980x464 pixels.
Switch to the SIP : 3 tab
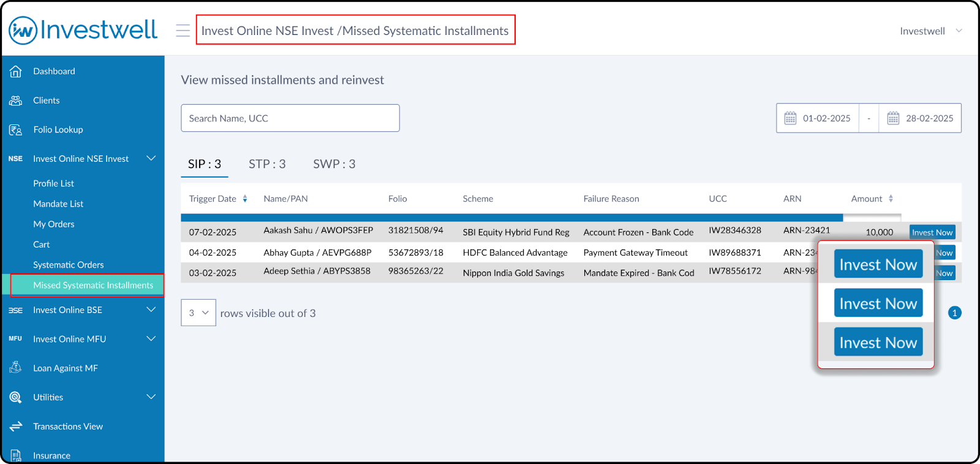pos(205,164)
